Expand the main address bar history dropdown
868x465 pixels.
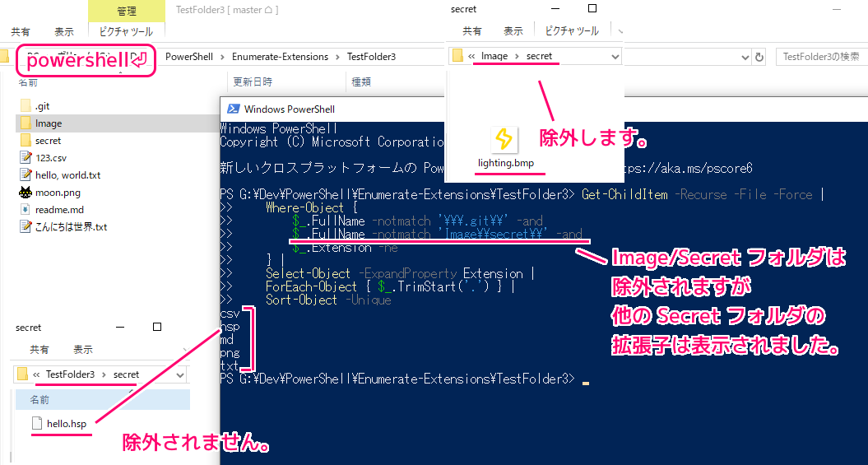point(745,57)
